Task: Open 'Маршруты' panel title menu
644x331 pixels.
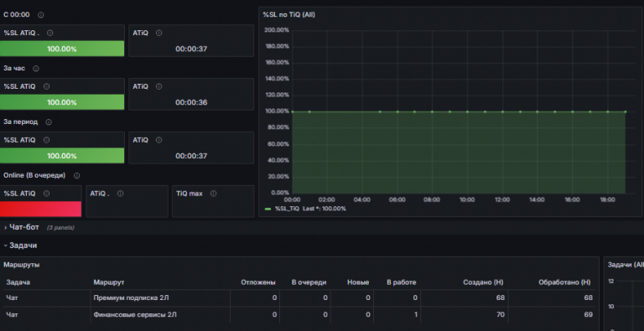Action: 21,265
